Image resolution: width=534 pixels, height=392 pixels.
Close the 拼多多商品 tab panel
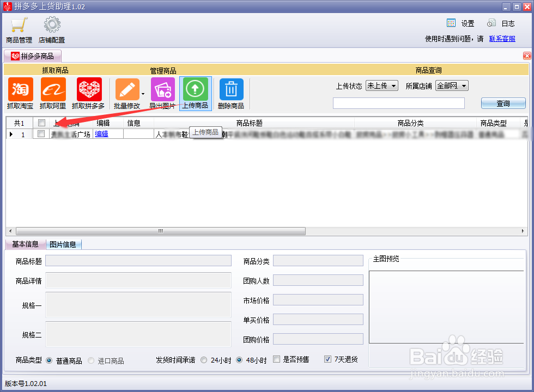[x=527, y=56]
